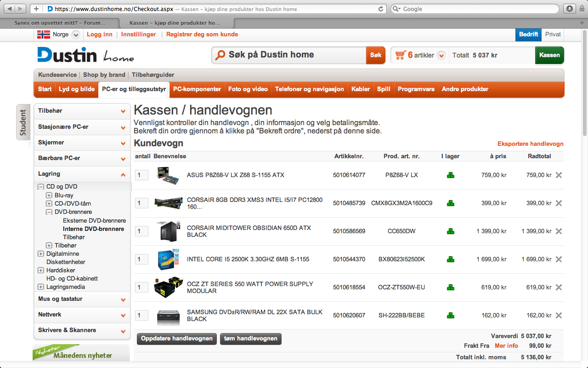Go to Start tab

pyautogui.click(x=45, y=89)
